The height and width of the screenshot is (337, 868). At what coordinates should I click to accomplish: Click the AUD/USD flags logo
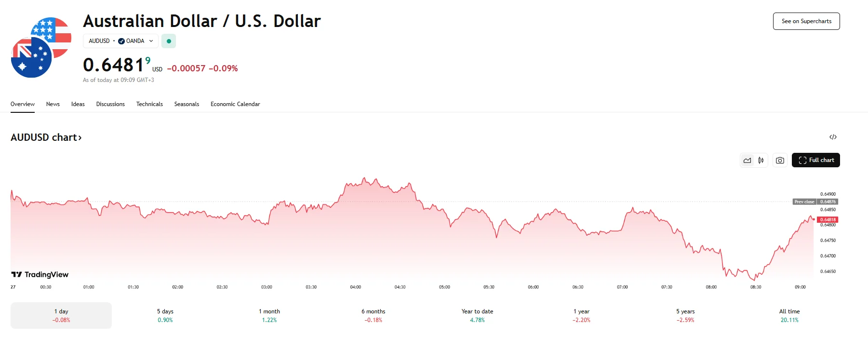(41, 47)
